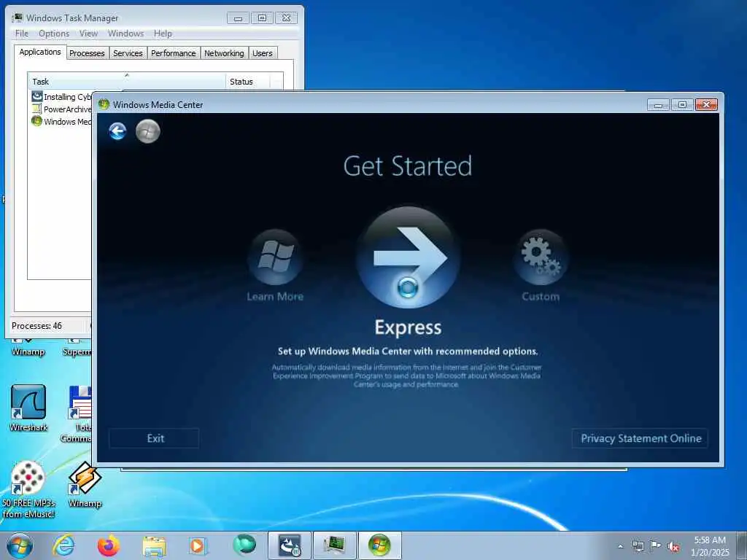Click the teal globe icon on the taskbar
Image resolution: width=747 pixels, height=560 pixels.
[244, 545]
